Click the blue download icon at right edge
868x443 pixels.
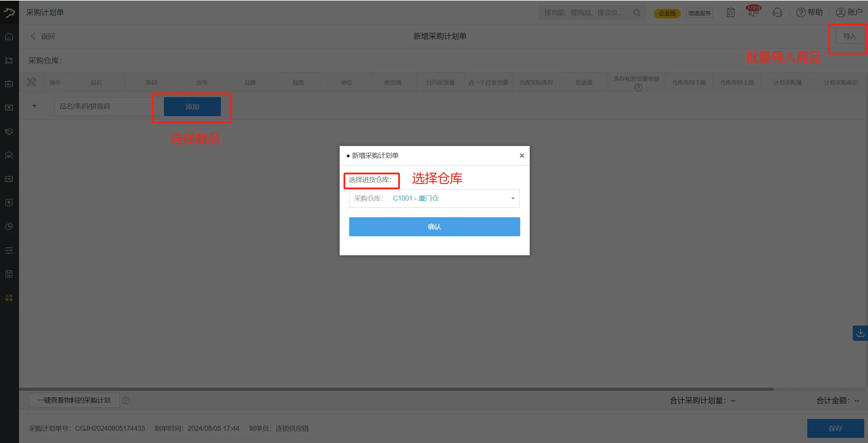click(x=860, y=333)
